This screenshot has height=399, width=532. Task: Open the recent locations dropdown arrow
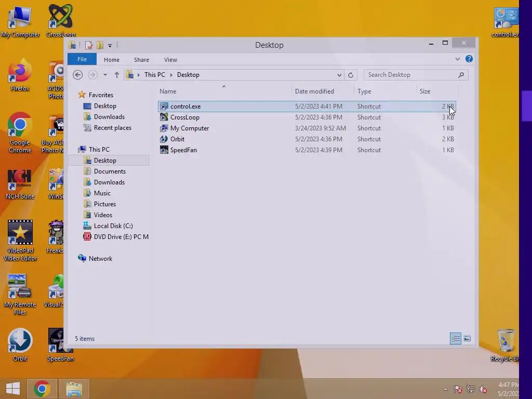pyautogui.click(x=105, y=75)
